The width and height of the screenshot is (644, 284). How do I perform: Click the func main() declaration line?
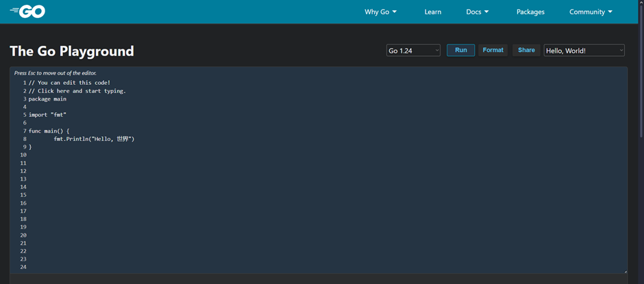(x=49, y=131)
